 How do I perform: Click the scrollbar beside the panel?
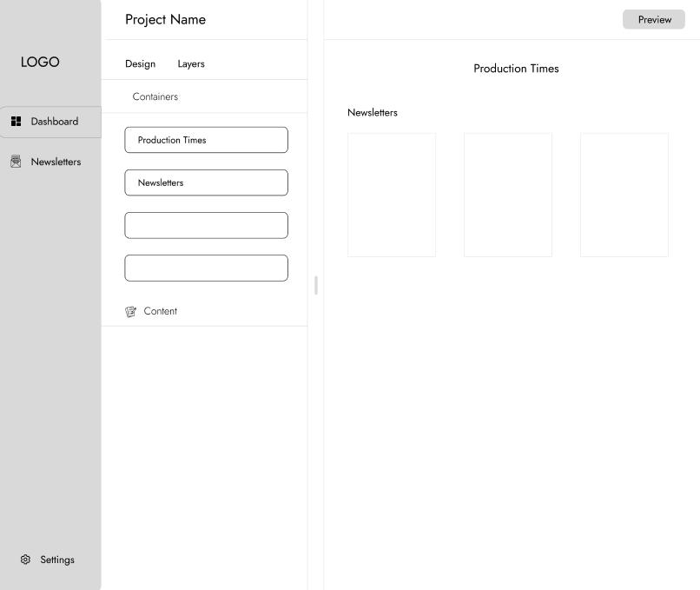click(315, 285)
